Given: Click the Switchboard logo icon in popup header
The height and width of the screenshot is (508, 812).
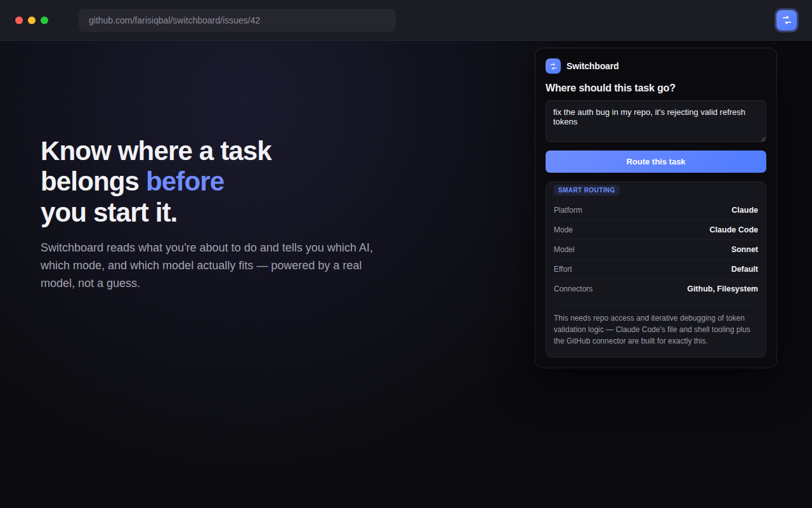Looking at the screenshot, I should tap(553, 66).
